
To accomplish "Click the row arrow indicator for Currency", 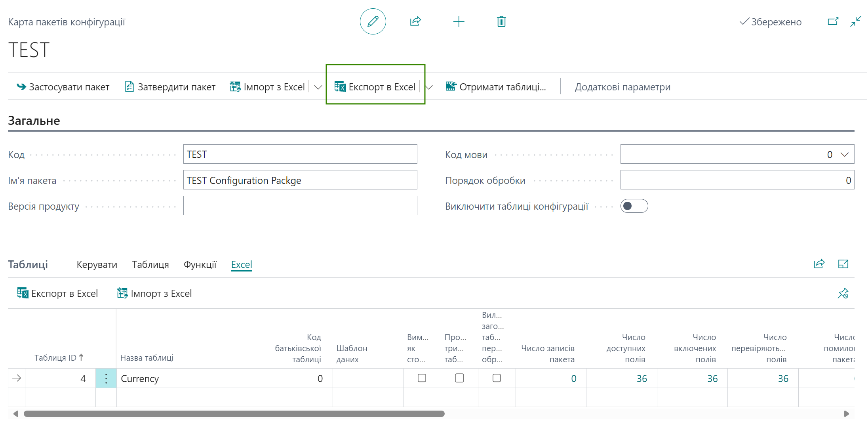I will (17, 378).
